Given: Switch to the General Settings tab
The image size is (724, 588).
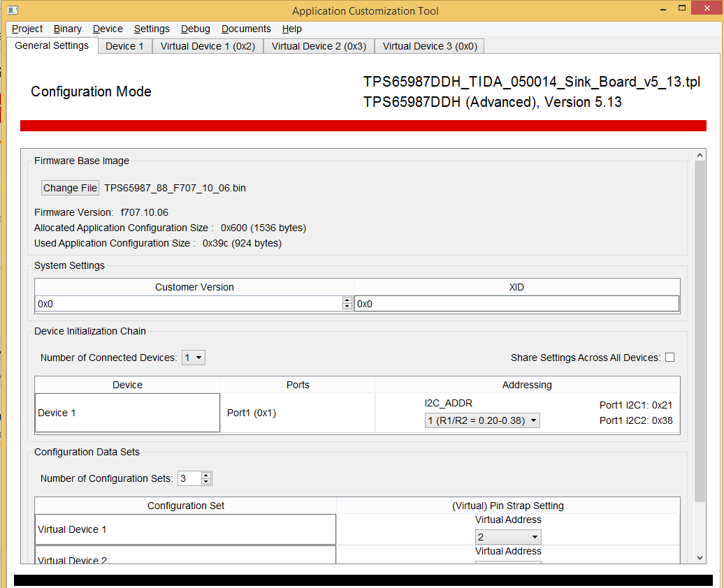Looking at the screenshot, I should coord(52,45).
